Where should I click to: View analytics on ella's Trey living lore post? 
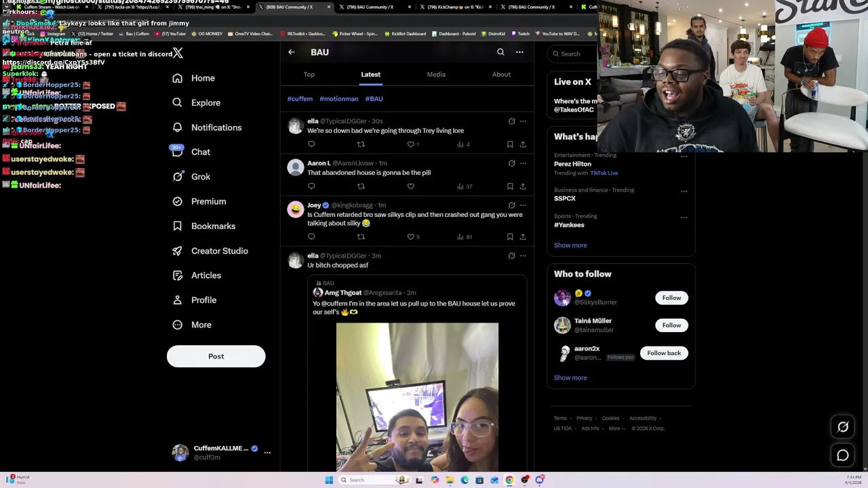[x=464, y=144]
